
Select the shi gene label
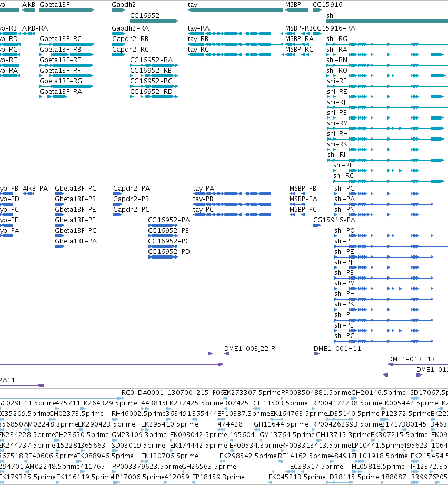[x=331, y=15]
